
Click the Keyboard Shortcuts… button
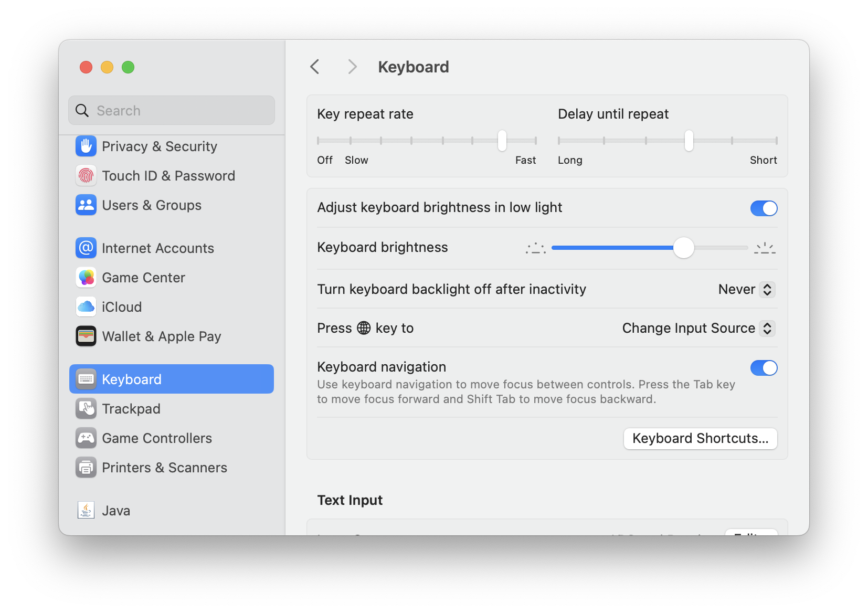(x=700, y=439)
